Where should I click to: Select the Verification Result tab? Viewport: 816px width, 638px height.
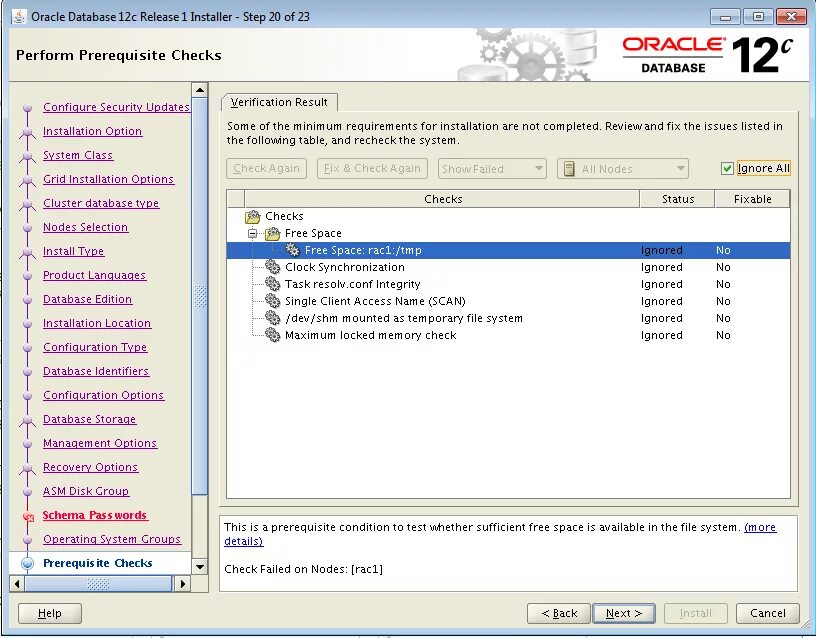[279, 102]
